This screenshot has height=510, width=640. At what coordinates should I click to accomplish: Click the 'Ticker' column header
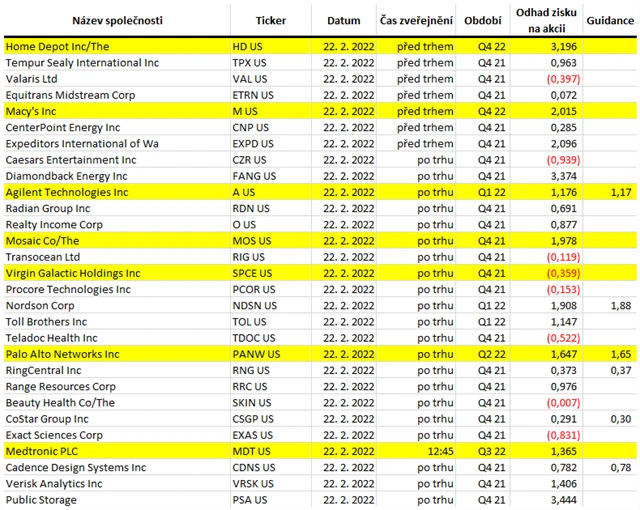[271, 21]
